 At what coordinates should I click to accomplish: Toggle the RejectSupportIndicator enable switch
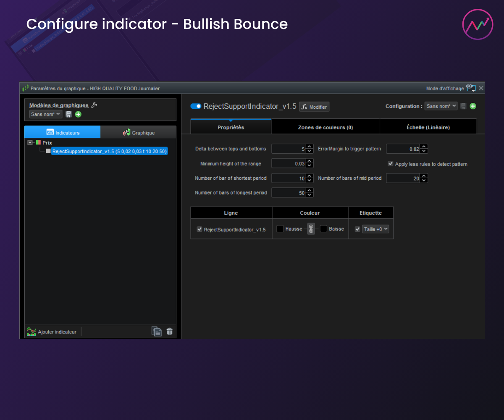[x=196, y=106]
